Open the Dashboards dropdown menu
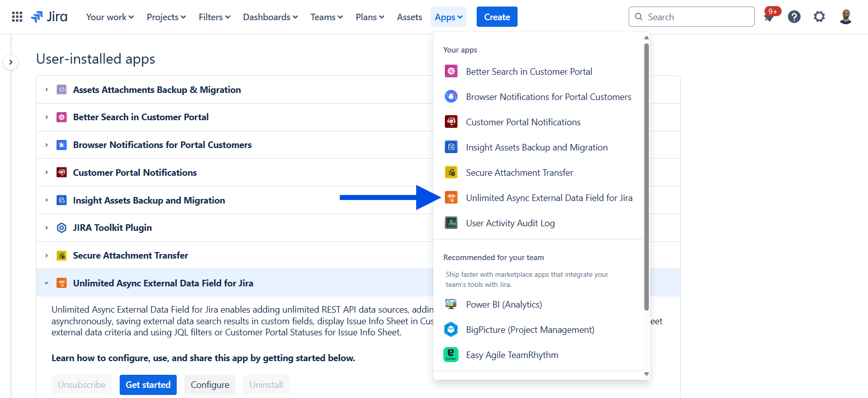 271,17
